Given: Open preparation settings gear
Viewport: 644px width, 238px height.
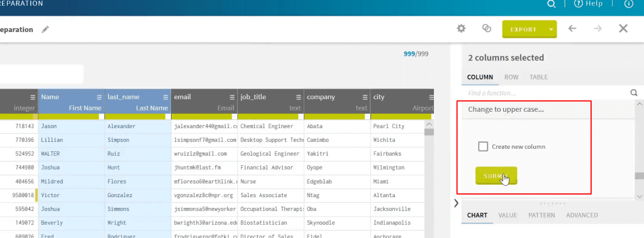Looking at the screenshot, I should [462, 28].
